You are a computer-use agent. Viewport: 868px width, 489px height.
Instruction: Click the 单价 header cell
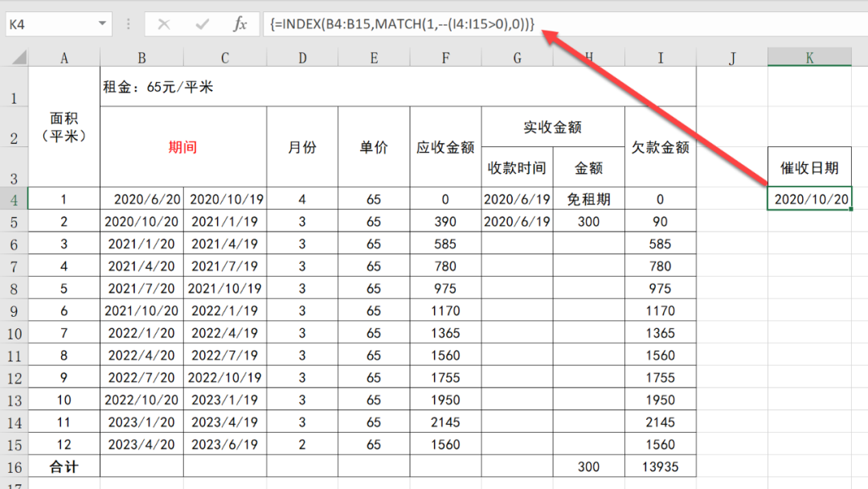click(374, 146)
